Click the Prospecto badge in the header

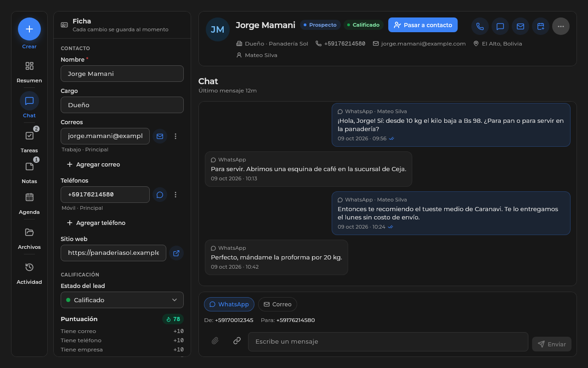click(320, 25)
